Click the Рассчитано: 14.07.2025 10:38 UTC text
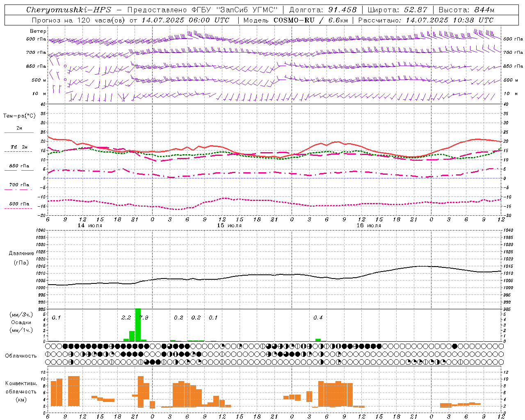The height and width of the screenshot is (420, 525). click(x=426, y=20)
